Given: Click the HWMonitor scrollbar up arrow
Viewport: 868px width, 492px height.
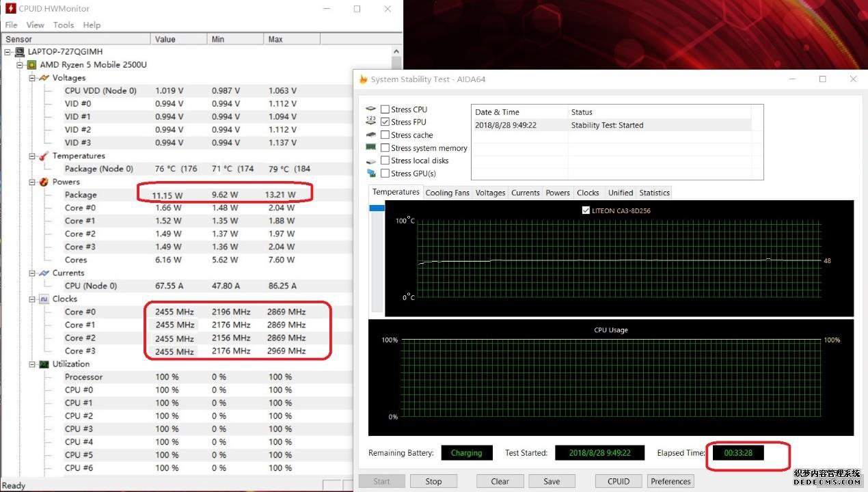Looking at the screenshot, I should click(x=396, y=52).
